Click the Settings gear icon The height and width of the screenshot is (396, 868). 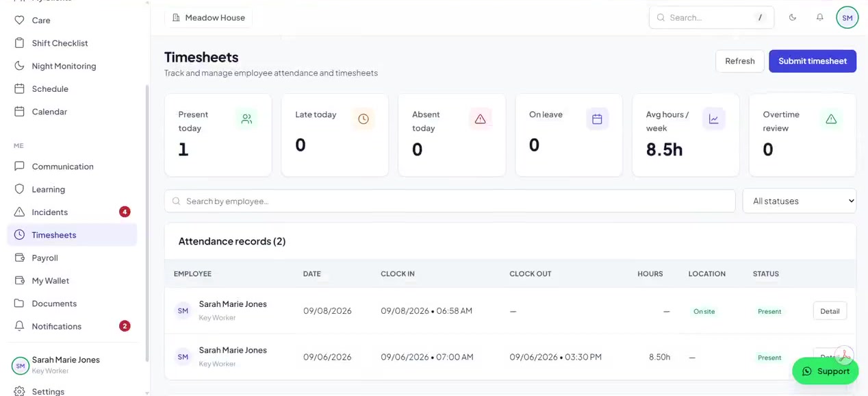click(19, 391)
